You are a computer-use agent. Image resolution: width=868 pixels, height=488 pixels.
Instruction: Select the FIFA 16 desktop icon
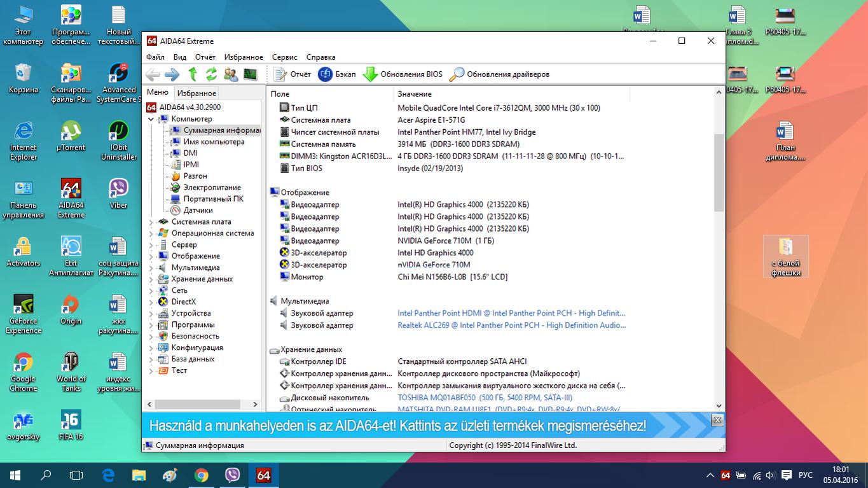pos(71,426)
